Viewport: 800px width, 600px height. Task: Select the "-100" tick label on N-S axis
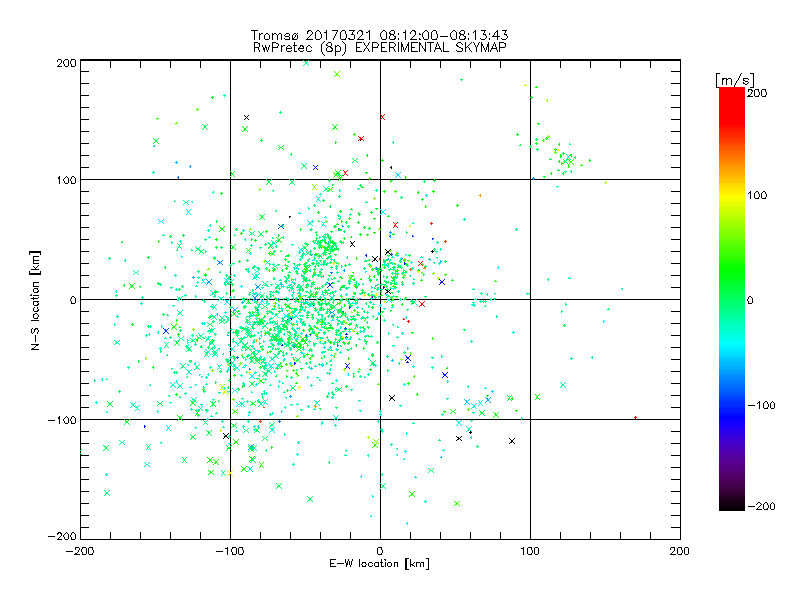click(62, 420)
